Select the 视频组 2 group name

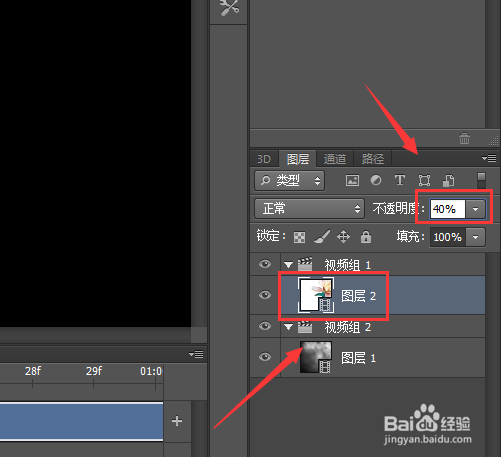[348, 327]
